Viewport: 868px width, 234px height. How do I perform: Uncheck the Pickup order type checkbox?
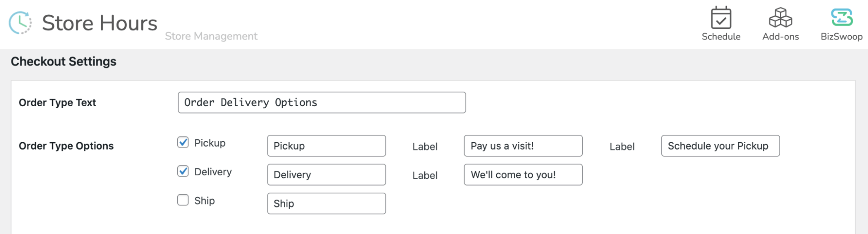point(183,143)
